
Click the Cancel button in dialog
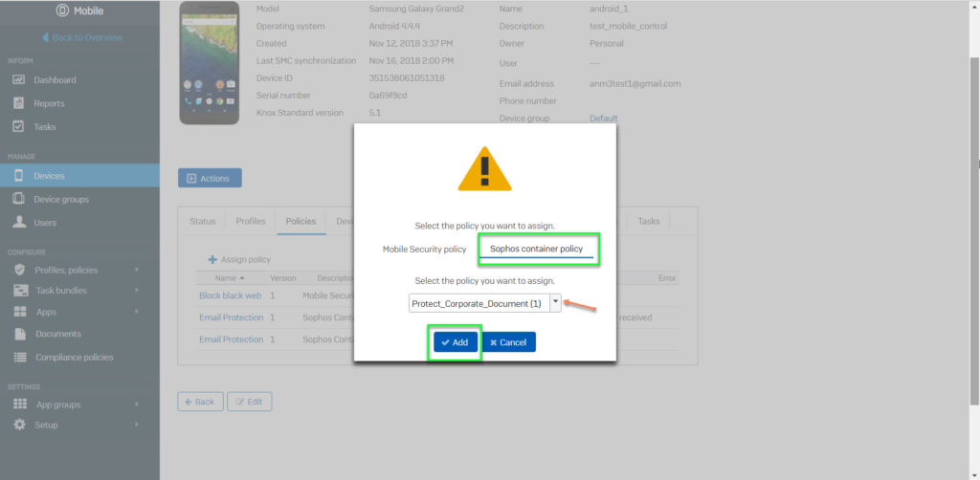[x=508, y=342]
